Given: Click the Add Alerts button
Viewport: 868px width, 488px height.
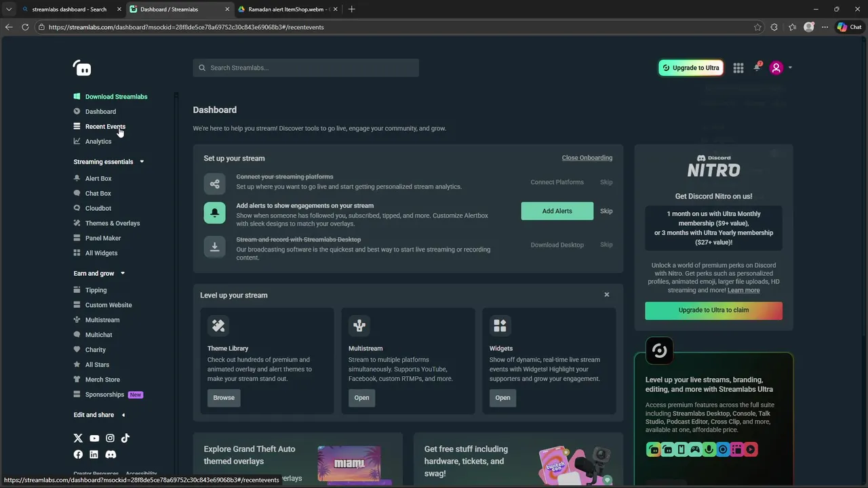Looking at the screenshot, I should pos(557,211).
